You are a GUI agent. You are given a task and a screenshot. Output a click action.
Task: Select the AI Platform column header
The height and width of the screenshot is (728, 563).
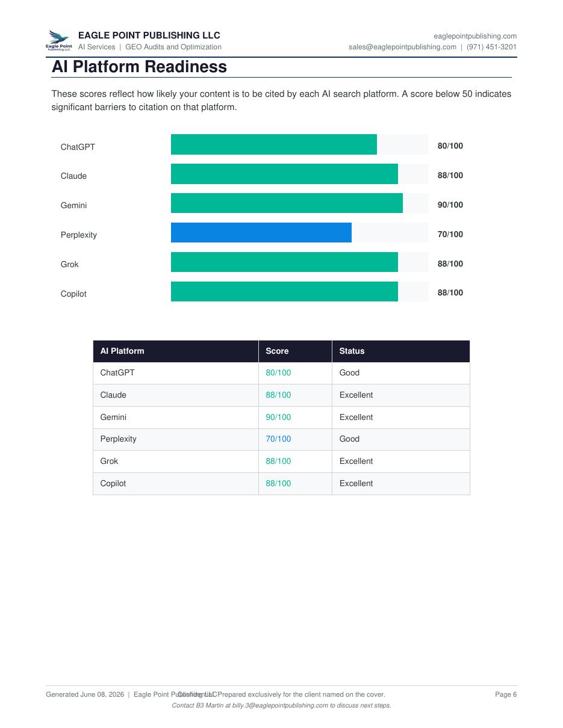tap(176, 351)
